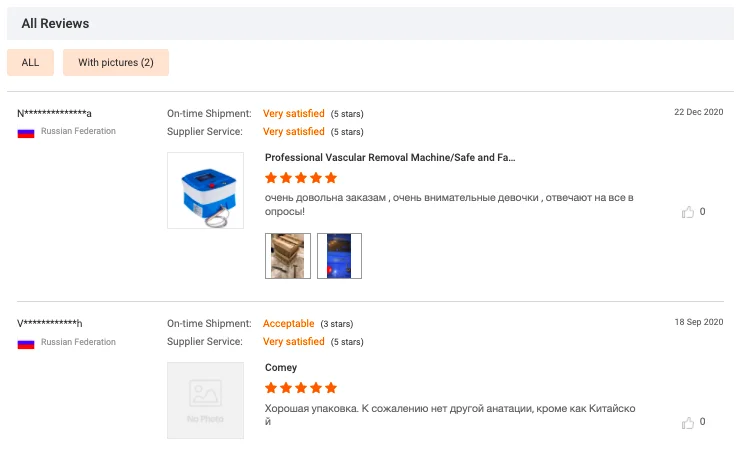
Task: Click Acceptable on-time shipment rating
Action: click(288, 324)
